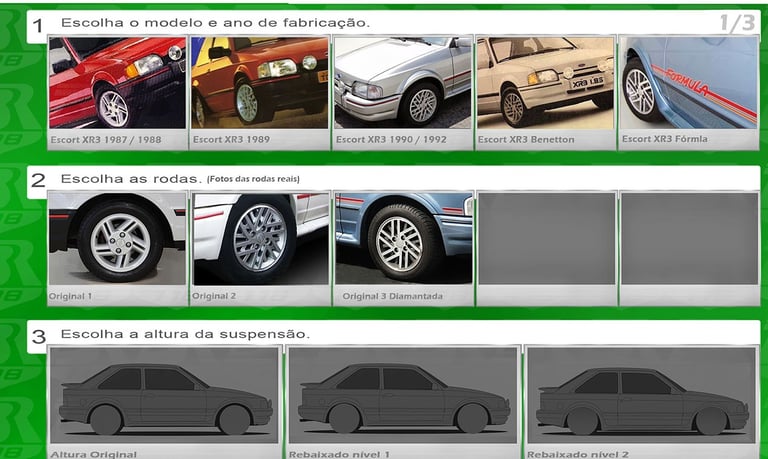
Task: Click the 'Escort XR3 Benetton' label
Action: pyautogui.click(x=526, y=140)
